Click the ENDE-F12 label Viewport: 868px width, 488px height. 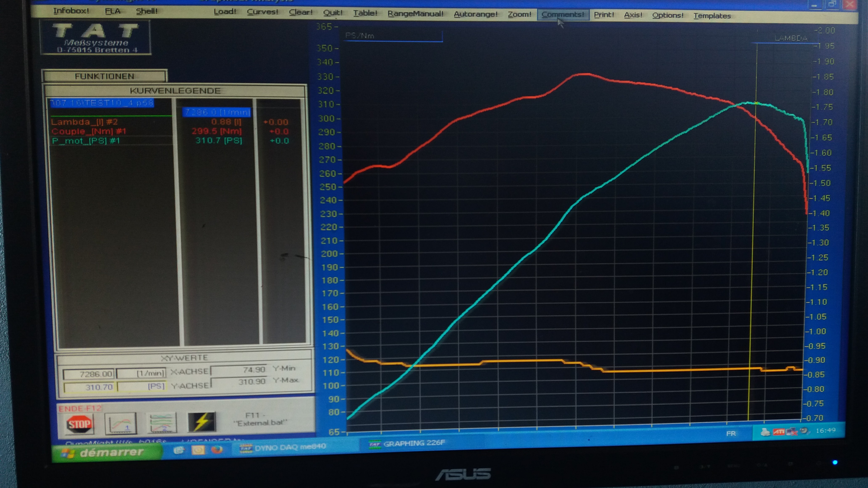pos(79,409)
